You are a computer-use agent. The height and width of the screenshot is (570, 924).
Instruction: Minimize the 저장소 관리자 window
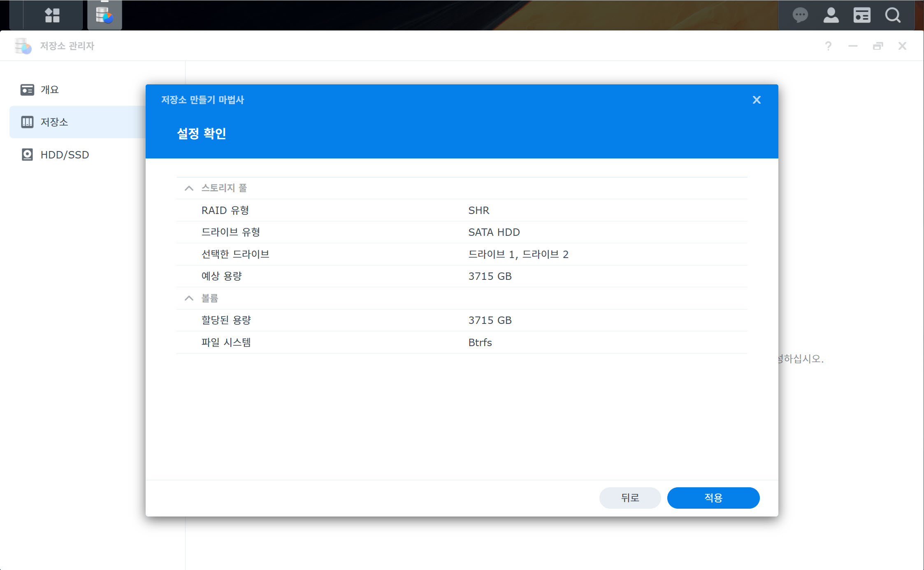(x=853, y=46)
